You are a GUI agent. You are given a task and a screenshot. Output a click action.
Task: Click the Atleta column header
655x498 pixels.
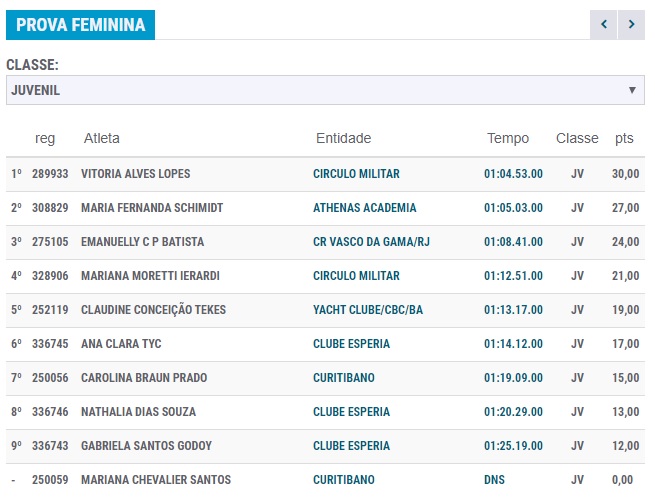click(102, 138)
